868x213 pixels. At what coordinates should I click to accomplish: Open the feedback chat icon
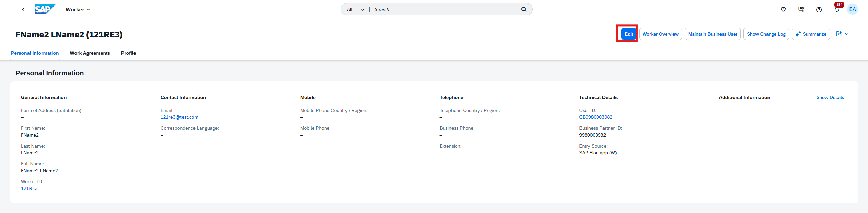(801, 10)
